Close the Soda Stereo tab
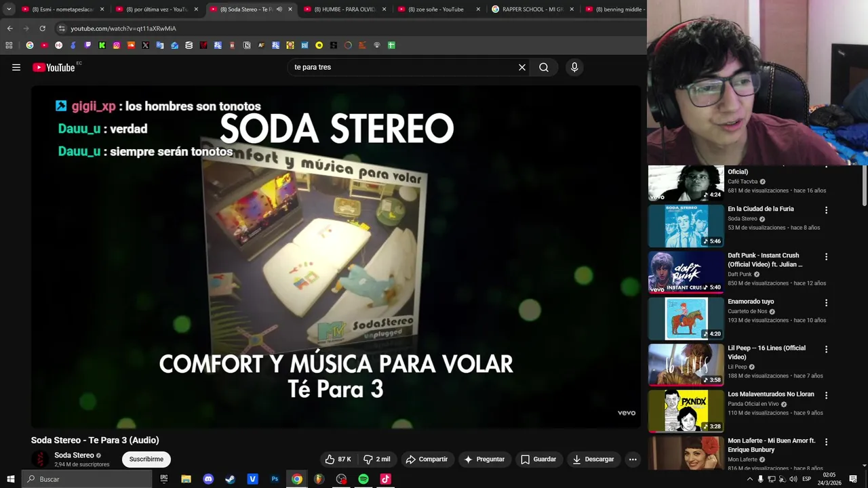The width and height of the screenshot is (868, 488). click(290, 9)
